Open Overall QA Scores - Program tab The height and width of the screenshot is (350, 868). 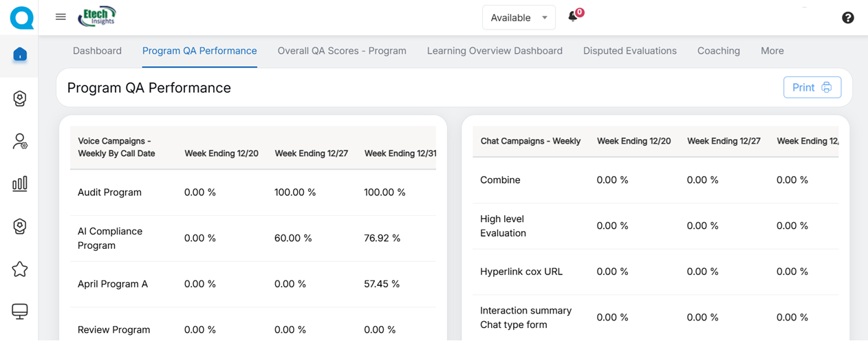[x=342, y=51]
